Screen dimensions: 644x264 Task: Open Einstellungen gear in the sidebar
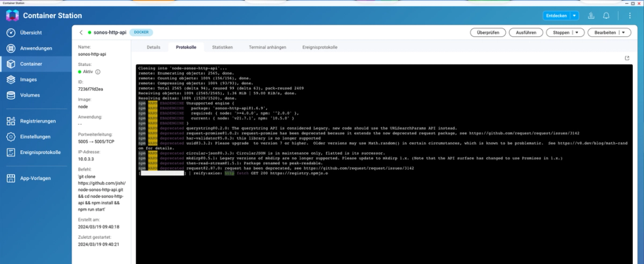11,137
